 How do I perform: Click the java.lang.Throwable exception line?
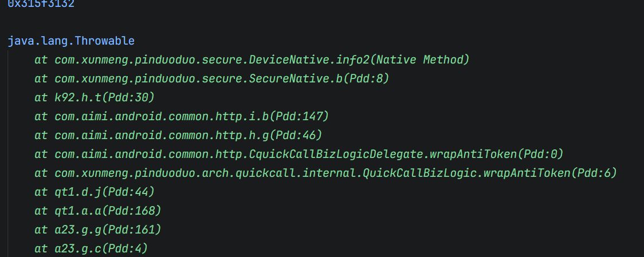(x=71, y=41)
